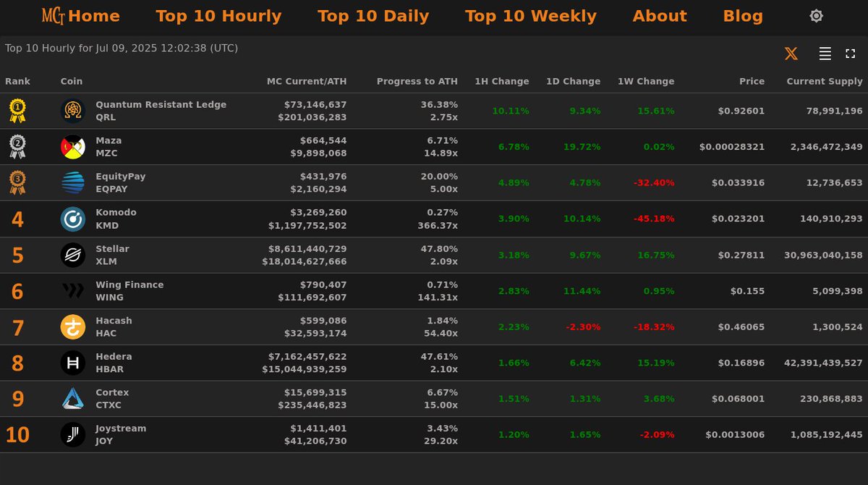This screenshot has width=868, height=485.
Task: Open the X (Twitter) icon
Action: 791,54
